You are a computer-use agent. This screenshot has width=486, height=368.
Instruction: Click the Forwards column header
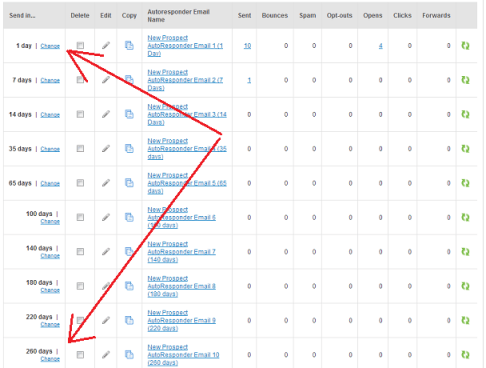[436, 15]
